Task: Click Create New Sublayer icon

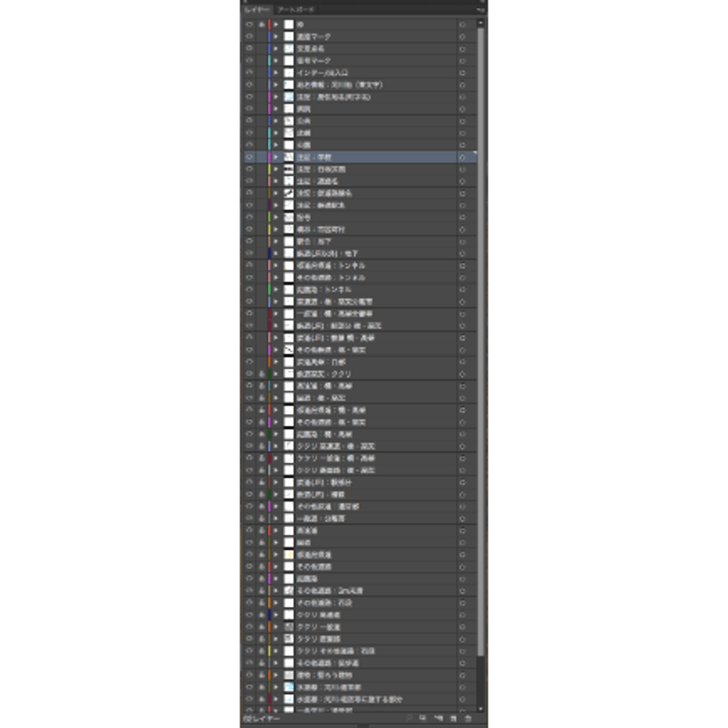Action: coord(438,719)
